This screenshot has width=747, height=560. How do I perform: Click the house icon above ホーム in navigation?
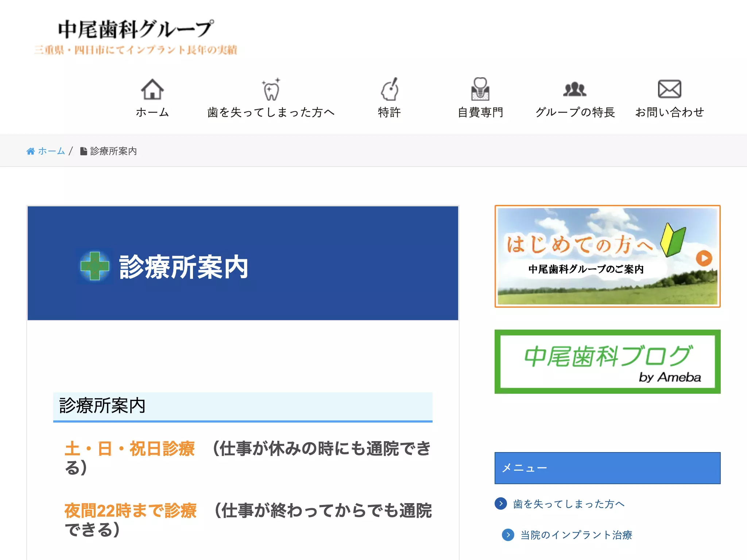click(x=152, y=89)
